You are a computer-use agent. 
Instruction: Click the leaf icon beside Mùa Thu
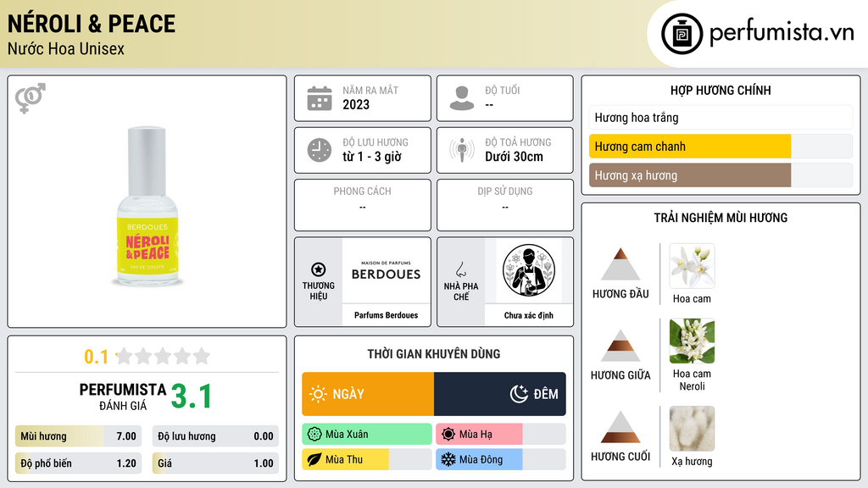click(314, 459)
